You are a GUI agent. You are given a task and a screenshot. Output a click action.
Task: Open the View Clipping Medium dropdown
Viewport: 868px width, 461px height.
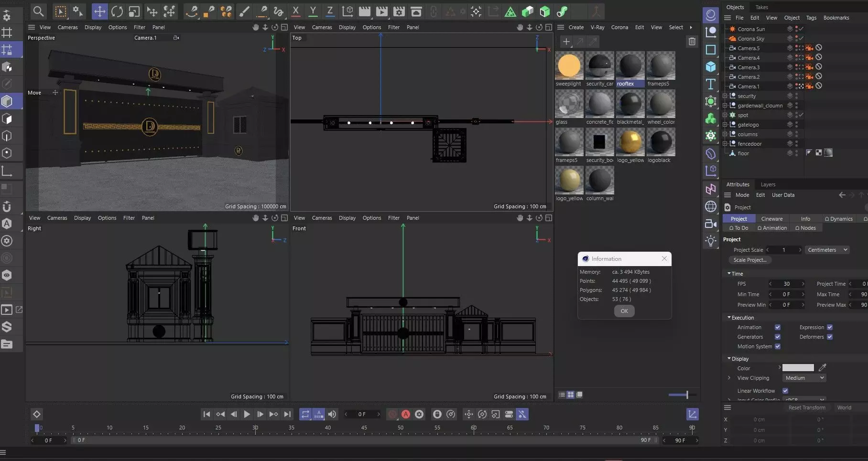click(804, 378)
